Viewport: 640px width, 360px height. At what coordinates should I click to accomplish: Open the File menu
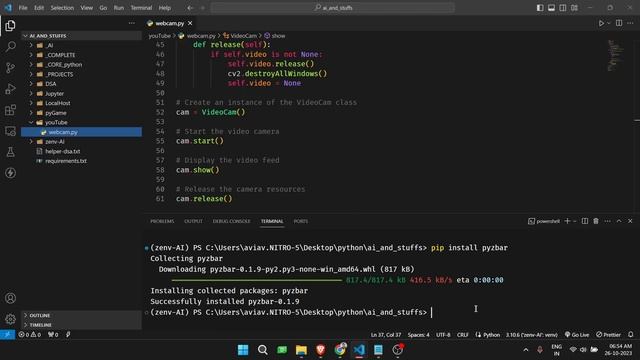(23, 8)
